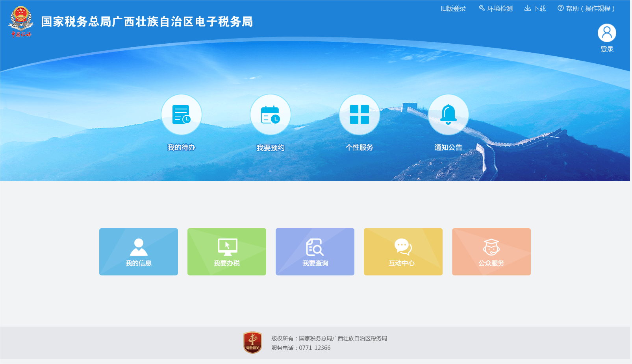Click the 个性服务 label
Viewport: 632px width, 364px height.
(360, 148)
